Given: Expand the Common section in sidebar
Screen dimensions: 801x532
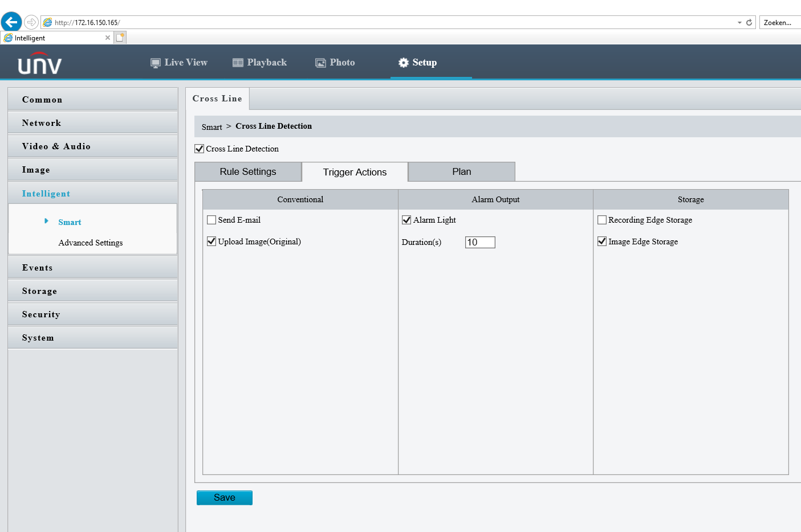Looking at the screenshot, I should coord(93,99).
